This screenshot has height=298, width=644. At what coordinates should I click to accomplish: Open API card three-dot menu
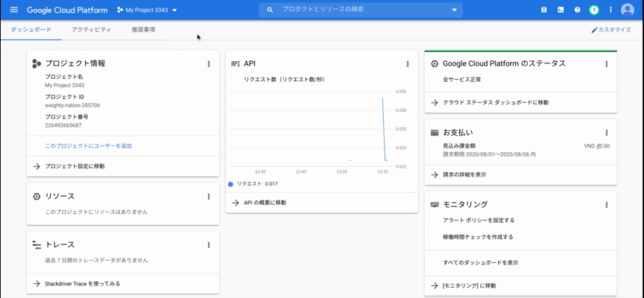[x=408, y=63]
